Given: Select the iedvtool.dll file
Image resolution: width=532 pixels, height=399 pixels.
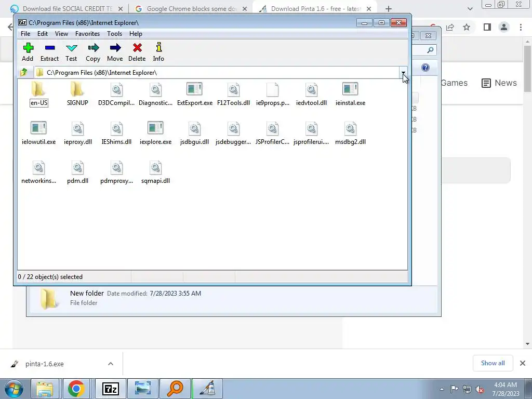Looking at the screenshot, I should (312, 95).
